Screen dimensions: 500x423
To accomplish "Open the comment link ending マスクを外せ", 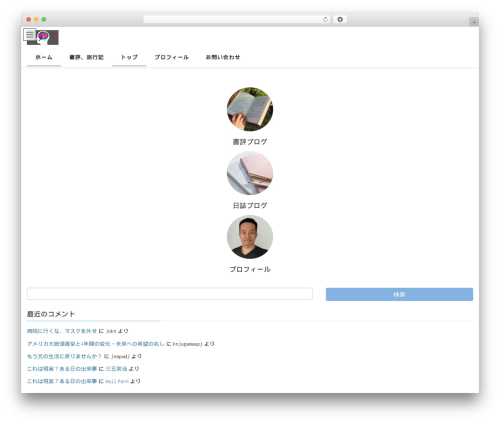I will pyautogui.click(x=62, y=331).
